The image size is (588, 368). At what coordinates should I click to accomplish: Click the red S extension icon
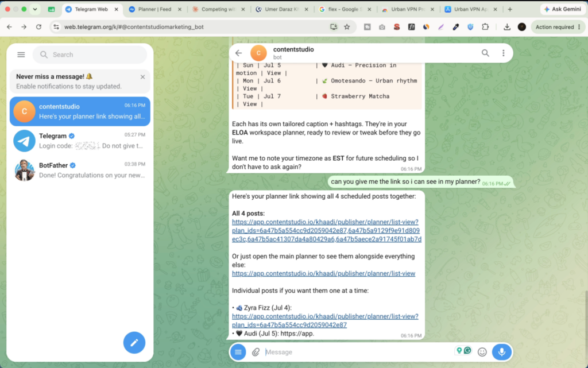[x=396, y=27]
